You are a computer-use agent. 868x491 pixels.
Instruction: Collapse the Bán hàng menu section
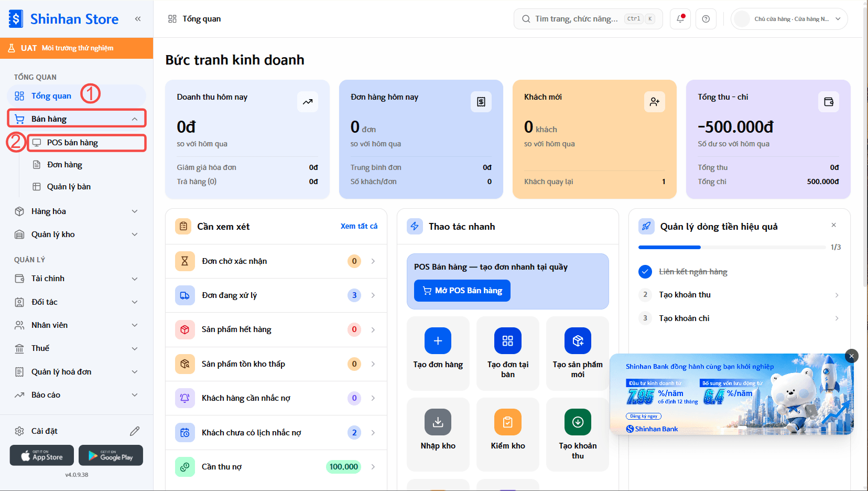point(135,119)
